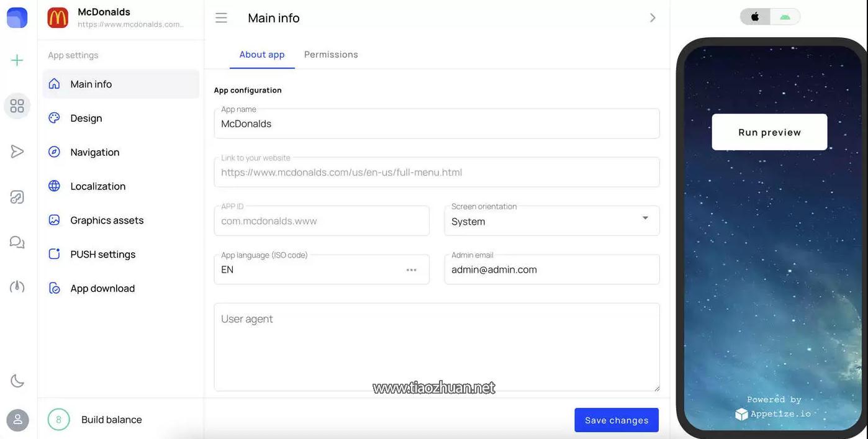This screenshot has height=439, width=868.
Task: Open the chat bubbles icon in left rail
Action: [17, 242]
